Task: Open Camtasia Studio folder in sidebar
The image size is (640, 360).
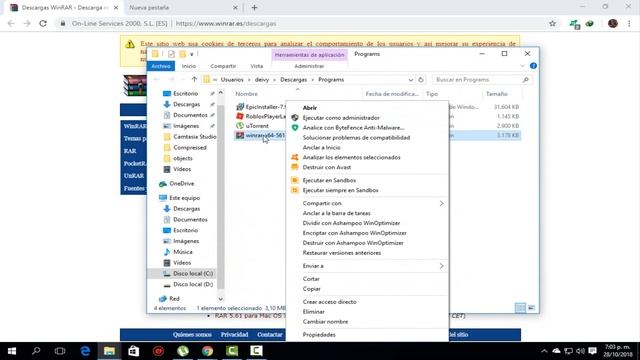Action: pyautogui.click(x=194, y=137)
